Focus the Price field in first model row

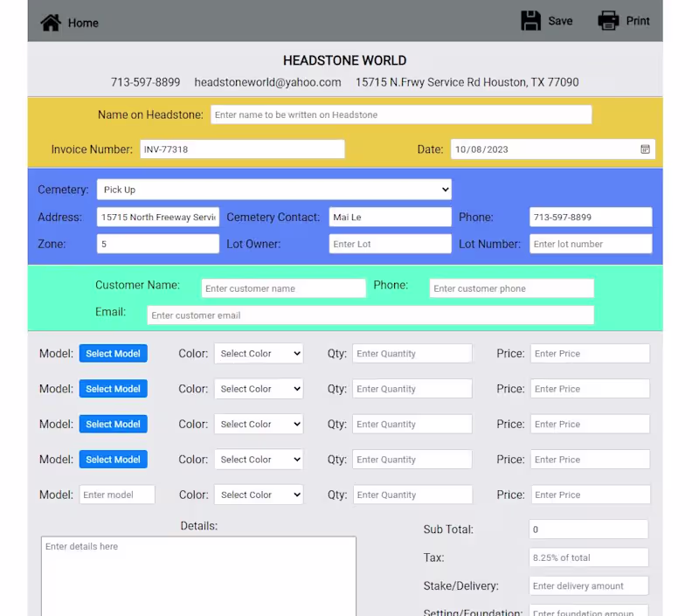pyautogui.click(x=591, y=354)
